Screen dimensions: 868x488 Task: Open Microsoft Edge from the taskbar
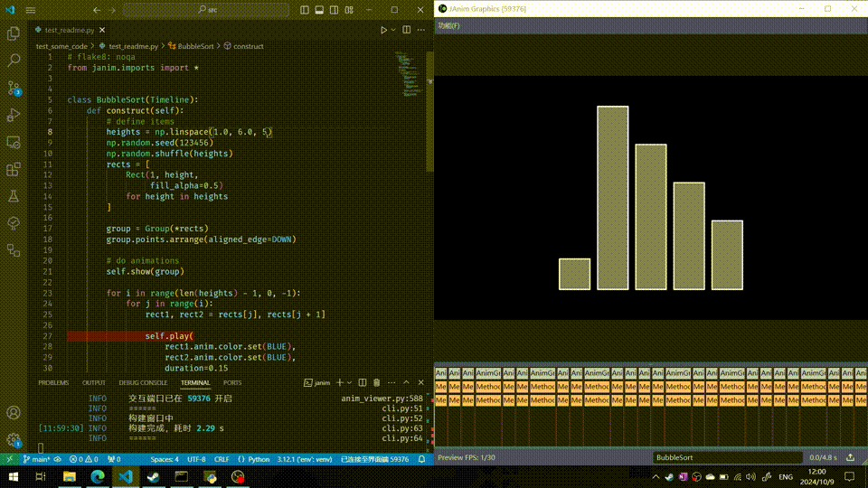[98, 476]
